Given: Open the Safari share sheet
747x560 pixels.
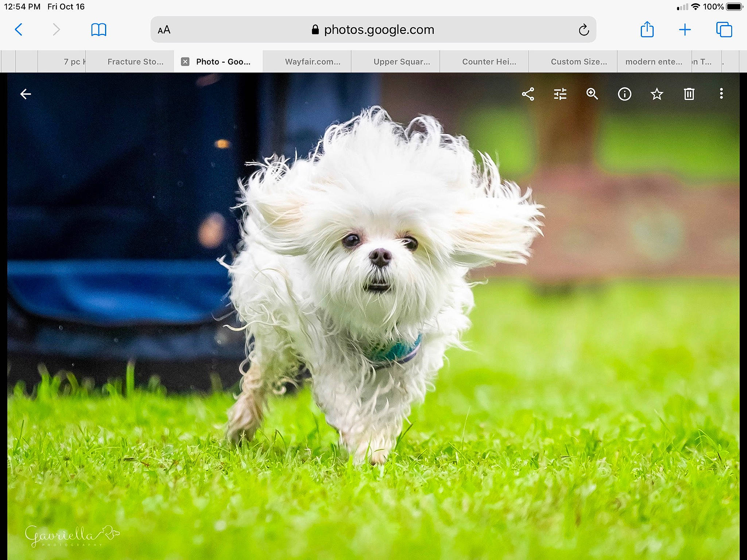Looking at the screenshot, I should click(x=647, y=30).
